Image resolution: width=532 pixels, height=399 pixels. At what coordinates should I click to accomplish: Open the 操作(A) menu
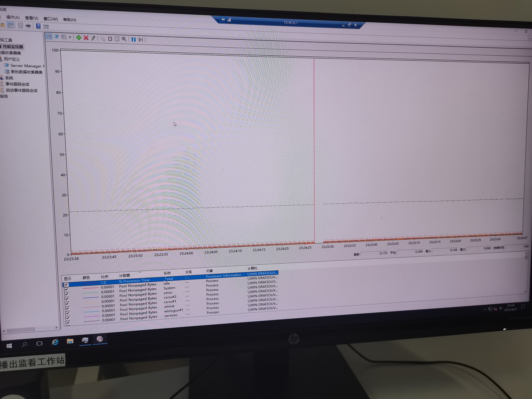[x=13, y=17]
